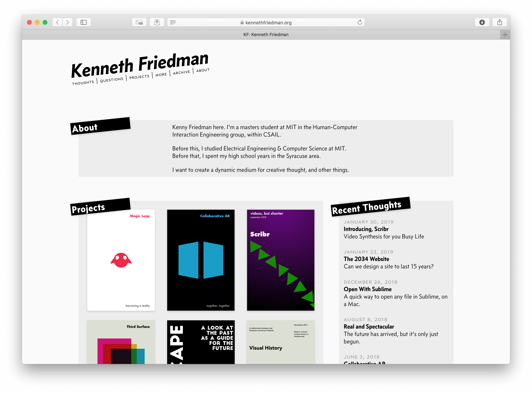
Task: Toggle the Safari sidebar button
Action: pos(83,22)
